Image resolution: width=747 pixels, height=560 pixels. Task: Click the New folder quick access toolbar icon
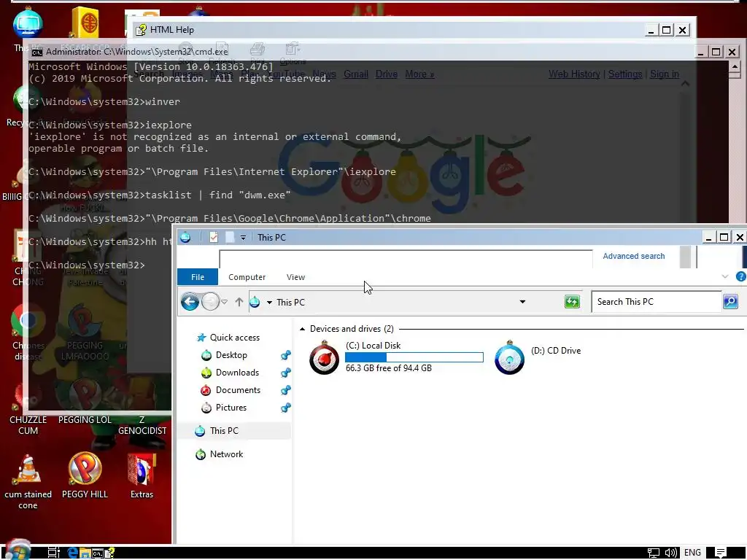230,237
